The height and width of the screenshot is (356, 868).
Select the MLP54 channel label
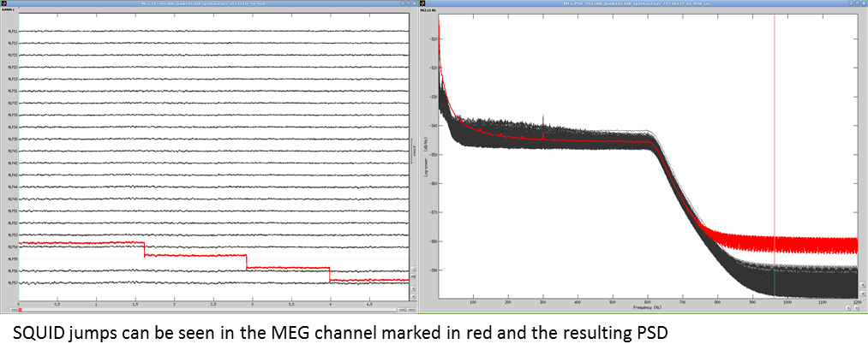pyautogui.click(x=12, y=246)
